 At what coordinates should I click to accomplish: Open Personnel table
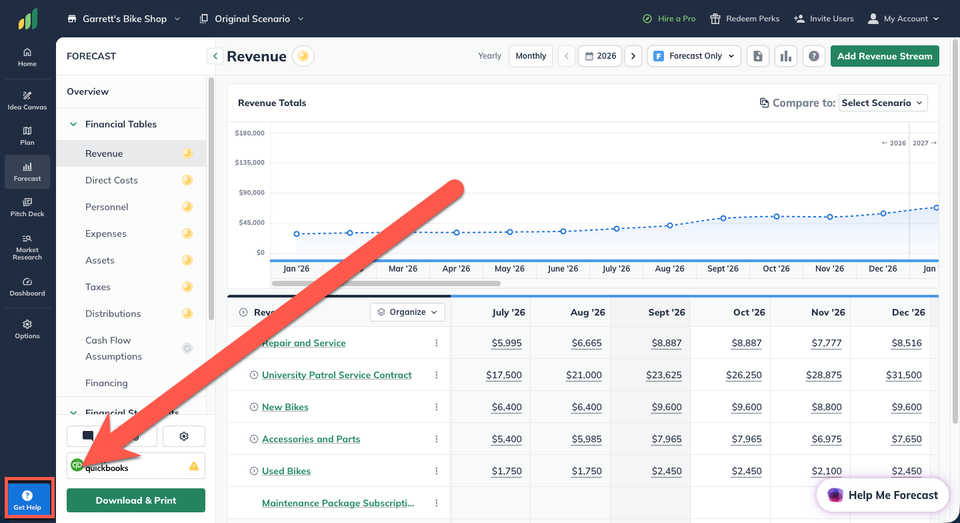[107, 206]
